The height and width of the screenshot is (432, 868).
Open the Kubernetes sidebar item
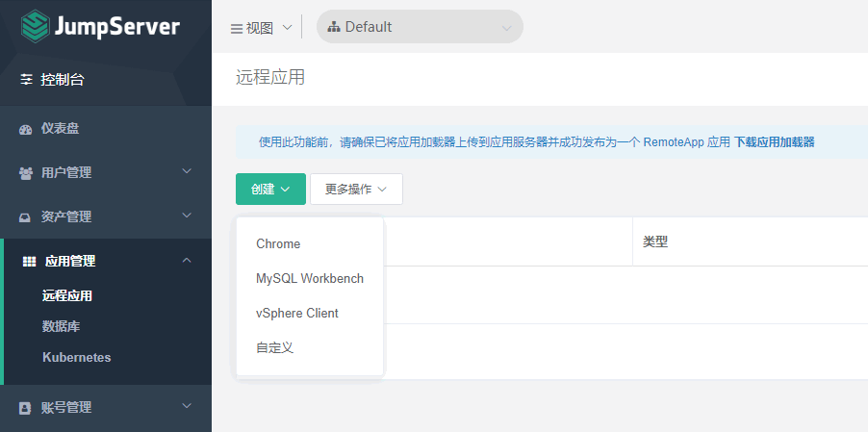tap(76, 357)
